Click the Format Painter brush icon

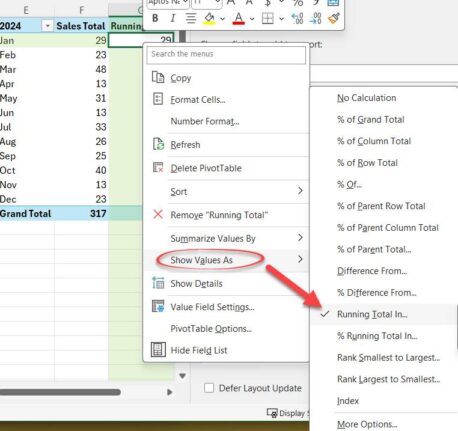334,18
